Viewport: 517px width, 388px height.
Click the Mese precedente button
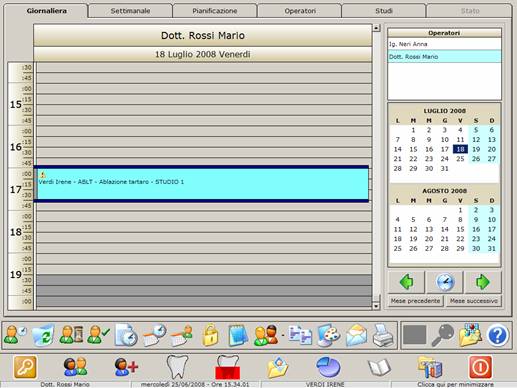[415, 301]
